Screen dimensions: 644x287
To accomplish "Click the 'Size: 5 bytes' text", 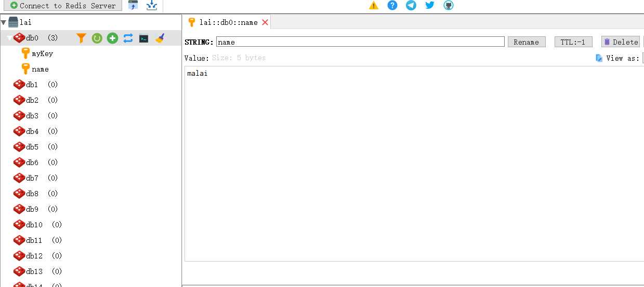I will tap(239, 58).
